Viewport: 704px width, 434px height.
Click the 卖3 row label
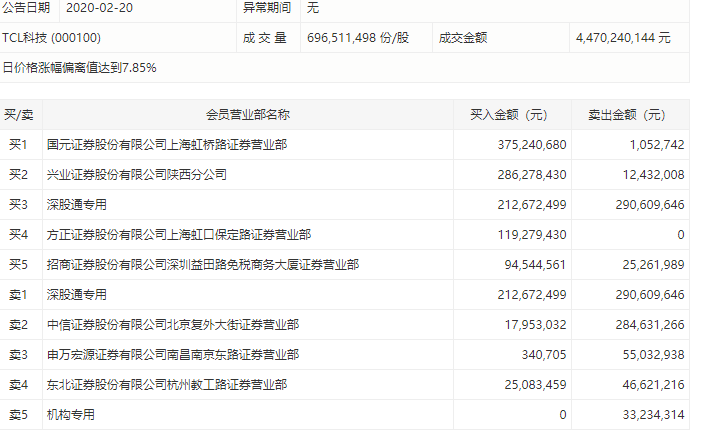(x=18, y=355)
